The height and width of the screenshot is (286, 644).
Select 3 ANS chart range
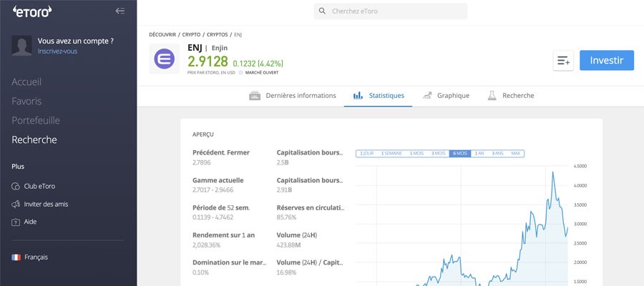(497, 154)
